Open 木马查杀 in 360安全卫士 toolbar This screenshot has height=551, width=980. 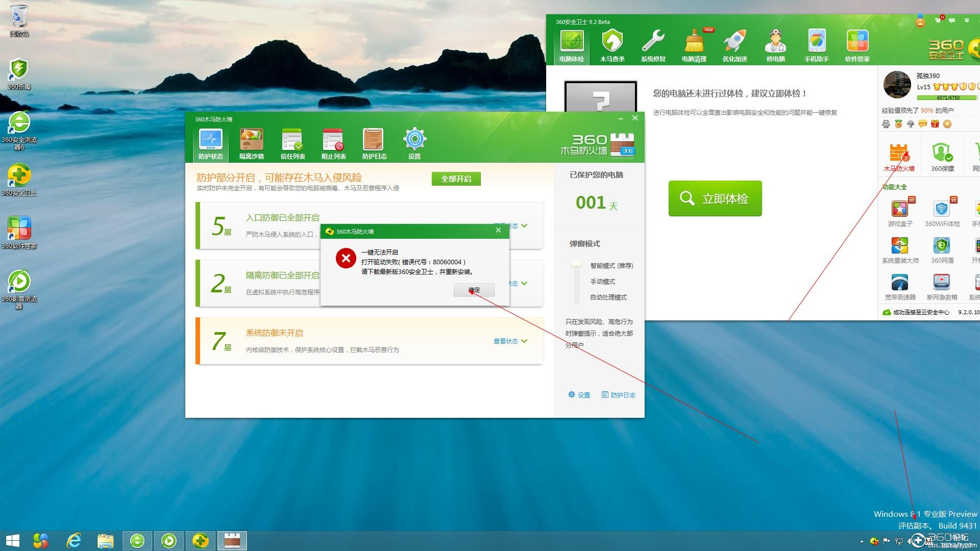pyautogui.click(x=612, y=46)
